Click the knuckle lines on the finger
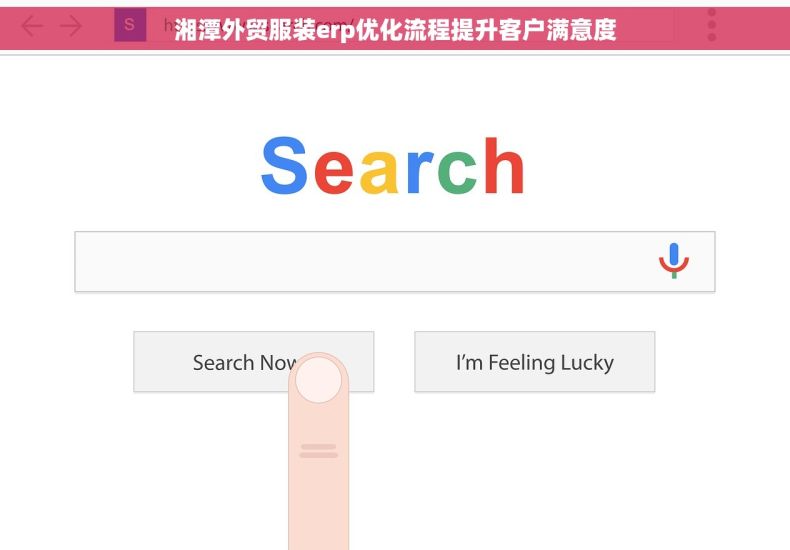Image resolution: width=790 pixels, height=550 pixels. (x=318, y=451)
